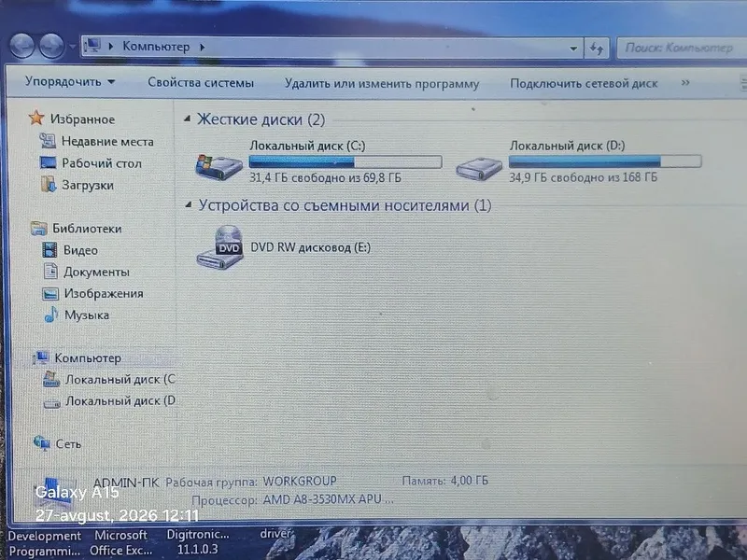
Task: Open Недавние места in the sidebar
Action: click(107, 142)
